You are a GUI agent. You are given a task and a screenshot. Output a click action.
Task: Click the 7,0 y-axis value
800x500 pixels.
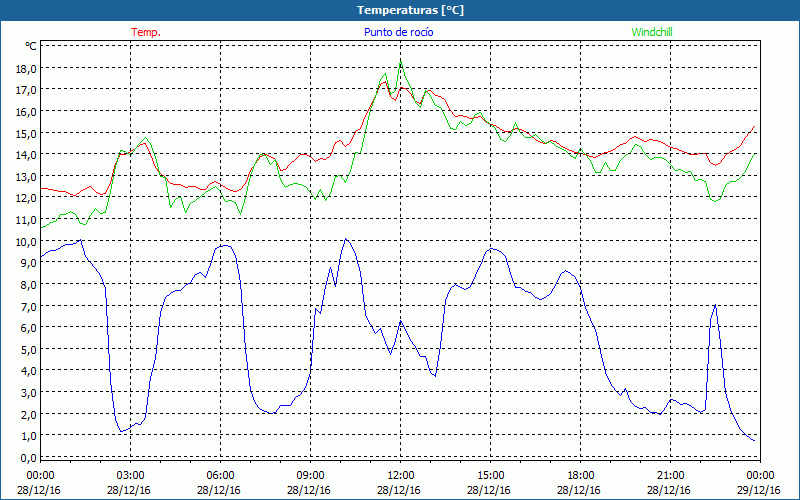pos(30,307)
